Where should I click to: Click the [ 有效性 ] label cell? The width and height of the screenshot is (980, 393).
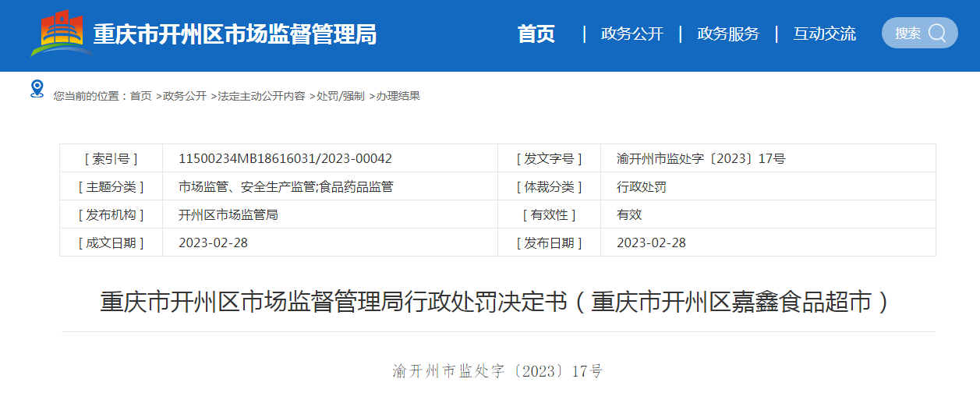(x=550, y=214)
